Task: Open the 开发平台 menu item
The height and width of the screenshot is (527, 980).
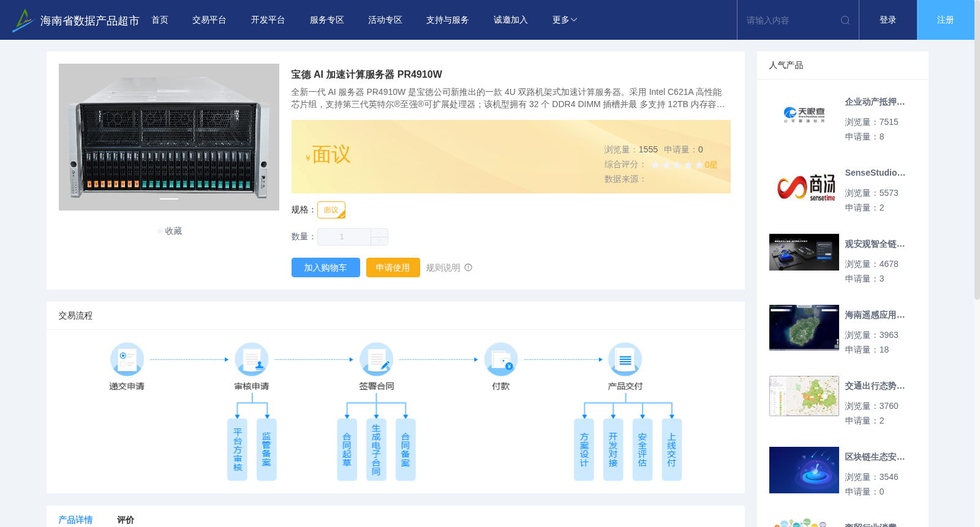Action: click(268, 20)
